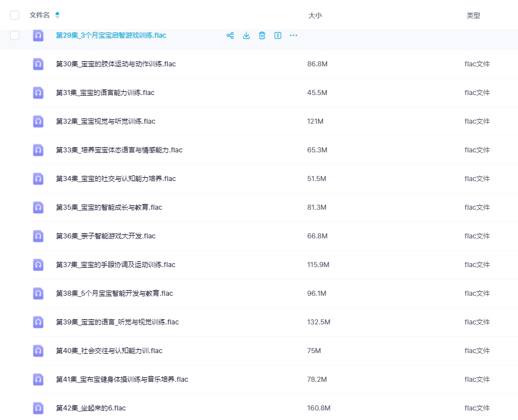Rename the 第29集 file icon
Screen dimensions: 518x420
[x=278, y=35]
